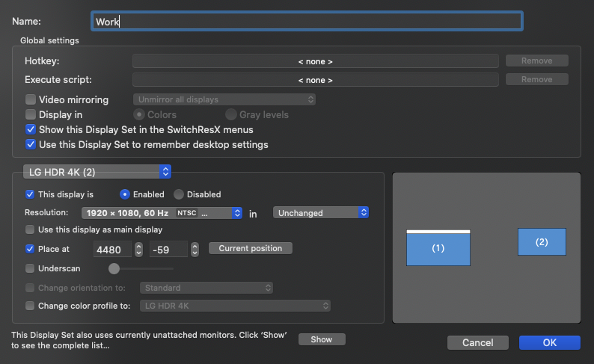Image resolution: width=594 pixels, height=364 pixels.
Task: Select the Disabled radio button
Action: [179, 194]
